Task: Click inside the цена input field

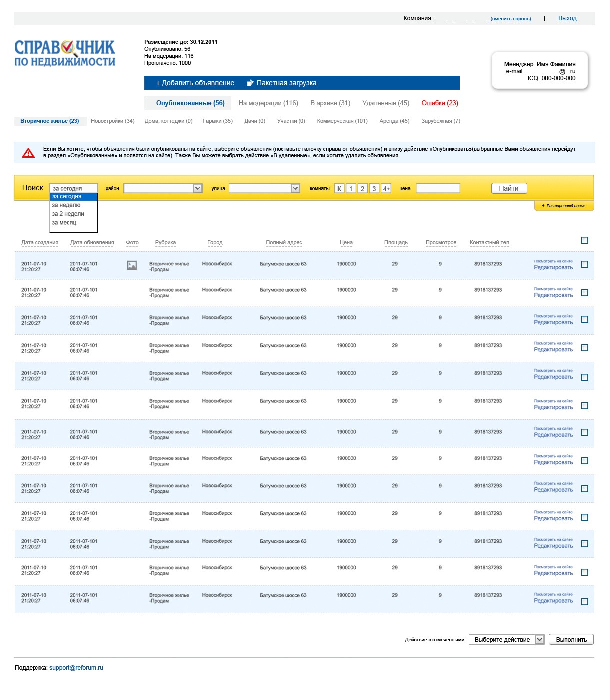Action: (438, 188)
